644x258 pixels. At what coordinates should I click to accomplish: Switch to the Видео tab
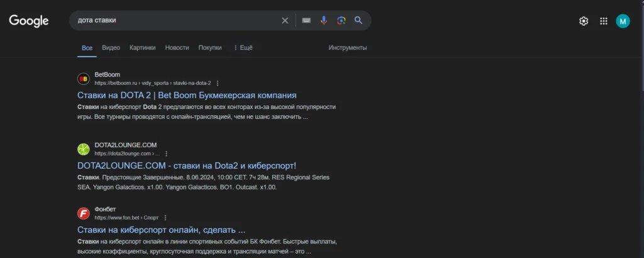111,48
